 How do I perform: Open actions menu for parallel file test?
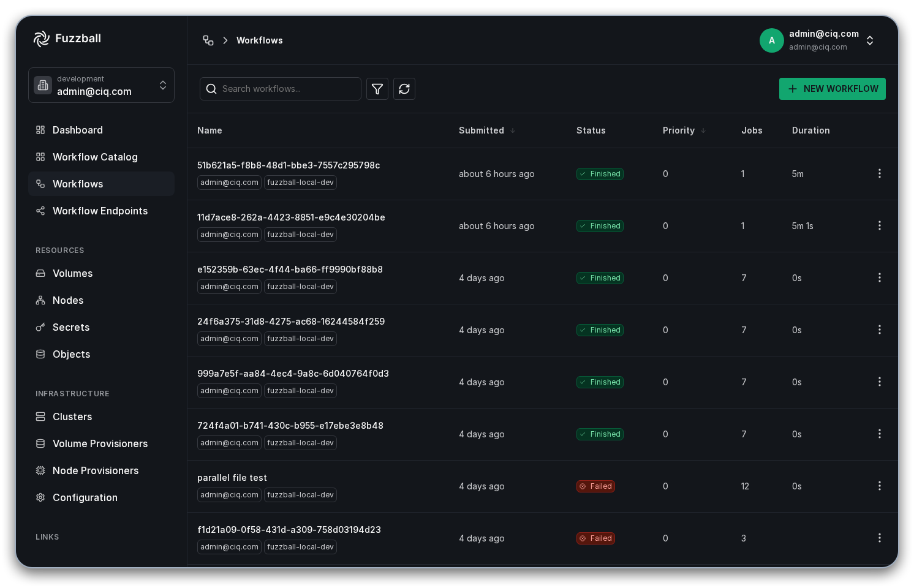pos(880,486)
